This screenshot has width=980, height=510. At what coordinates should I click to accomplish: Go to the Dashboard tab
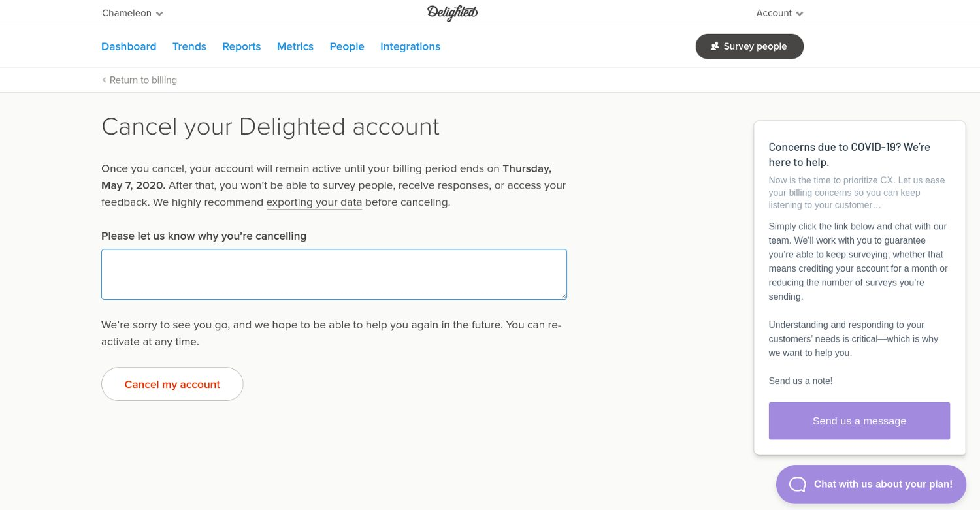pyautogui.click(x=129, y=46)
